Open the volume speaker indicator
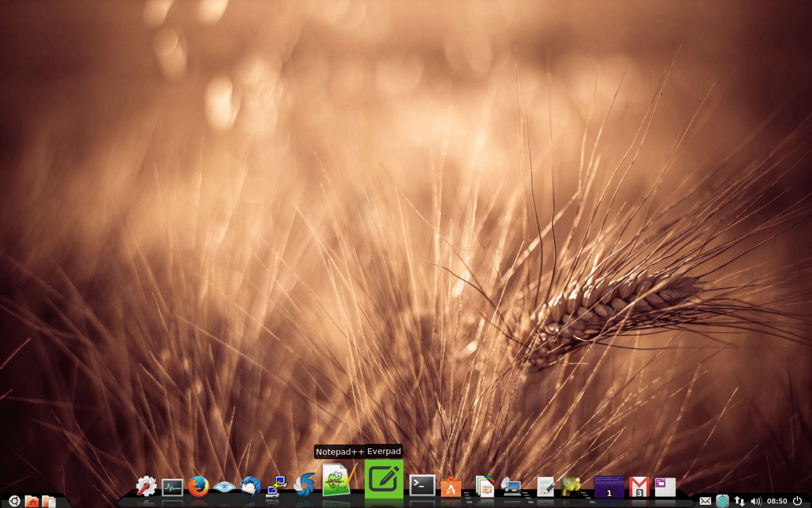This screenshot has width=812, height=508. coord(756,501)
